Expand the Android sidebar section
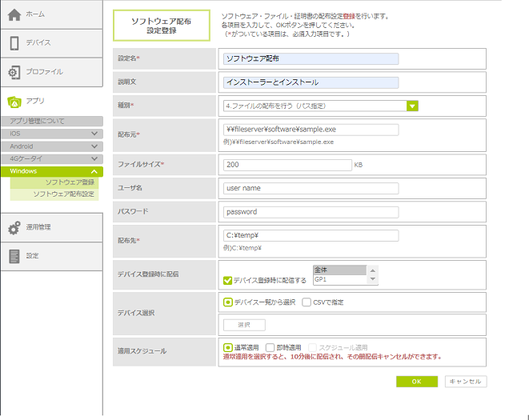The width and height of the screenshot is (529, 420). (x=94, y=146)
